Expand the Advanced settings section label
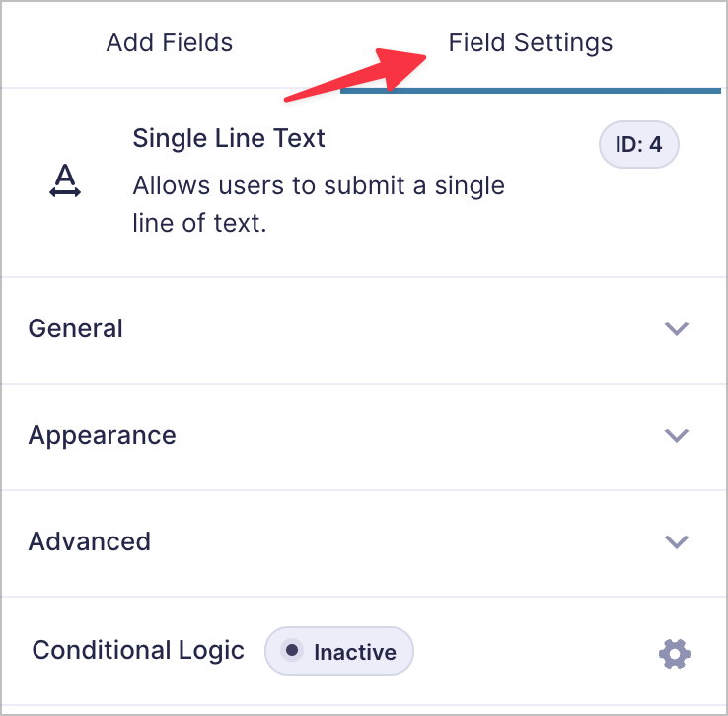Image resolution: width=728 pixels, height=716 pixels. pos(89,541)
